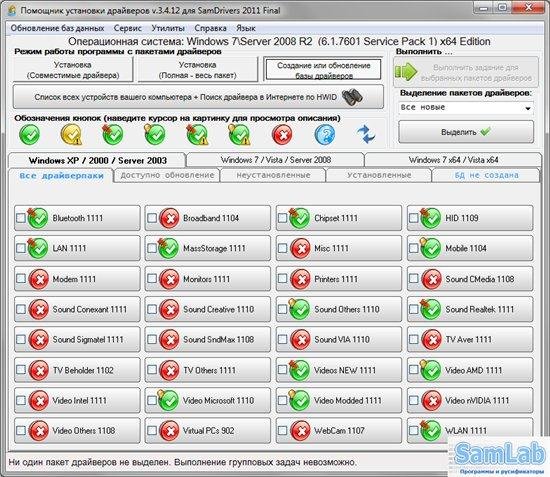Viewport: 550px width, 477px height.
Task: Click Установка (Полная - весь пакет) button
Action: click(x=197, y=70)
